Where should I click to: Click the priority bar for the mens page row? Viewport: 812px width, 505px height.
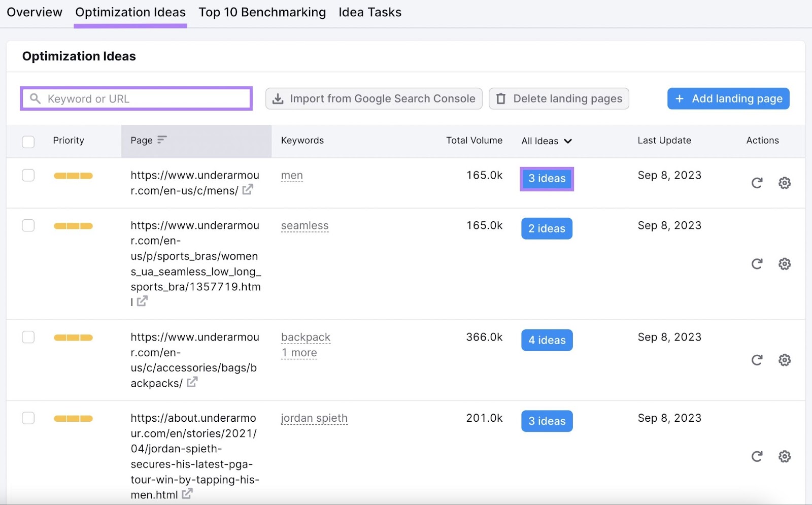73,175
